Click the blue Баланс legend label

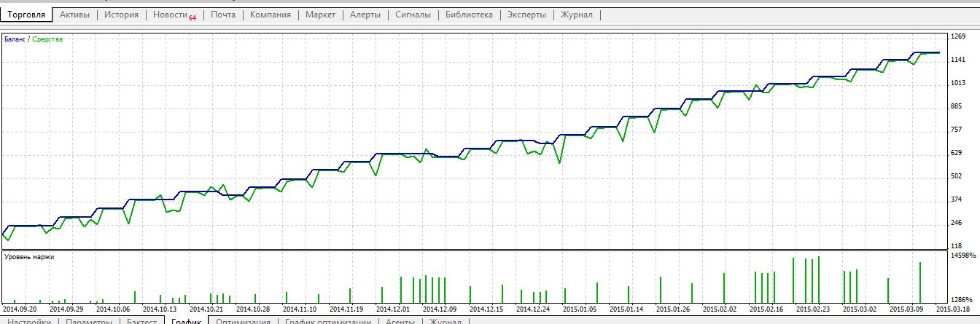[x=15, y=39]
